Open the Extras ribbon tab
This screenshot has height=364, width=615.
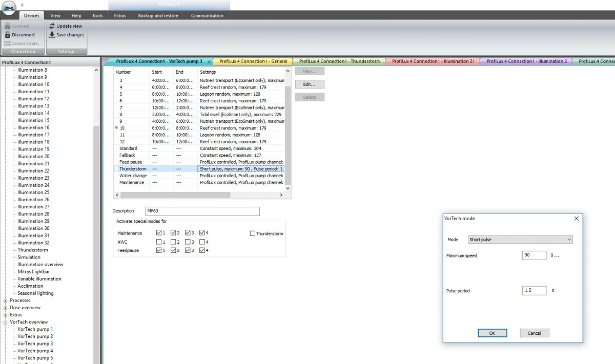[x=120, y=16]
